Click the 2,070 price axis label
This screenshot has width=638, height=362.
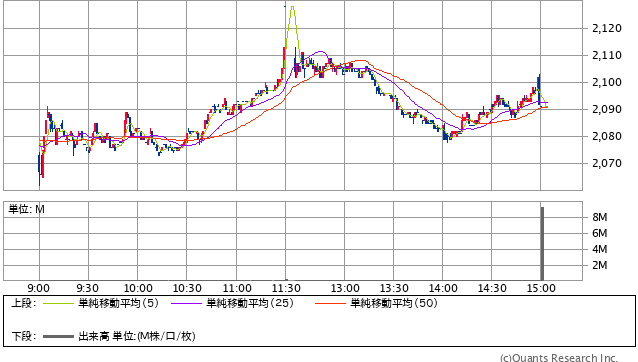click(607, 164)
